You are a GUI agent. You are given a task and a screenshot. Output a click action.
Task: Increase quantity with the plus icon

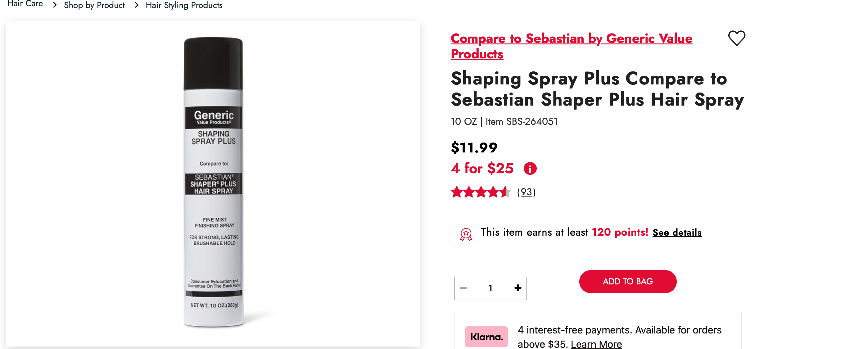(518, 288)
